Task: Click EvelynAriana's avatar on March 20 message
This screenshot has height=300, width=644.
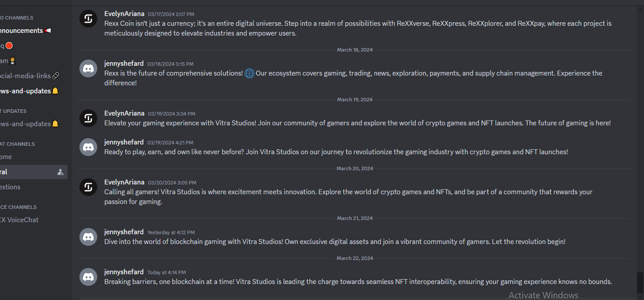Action: [88, 187]
